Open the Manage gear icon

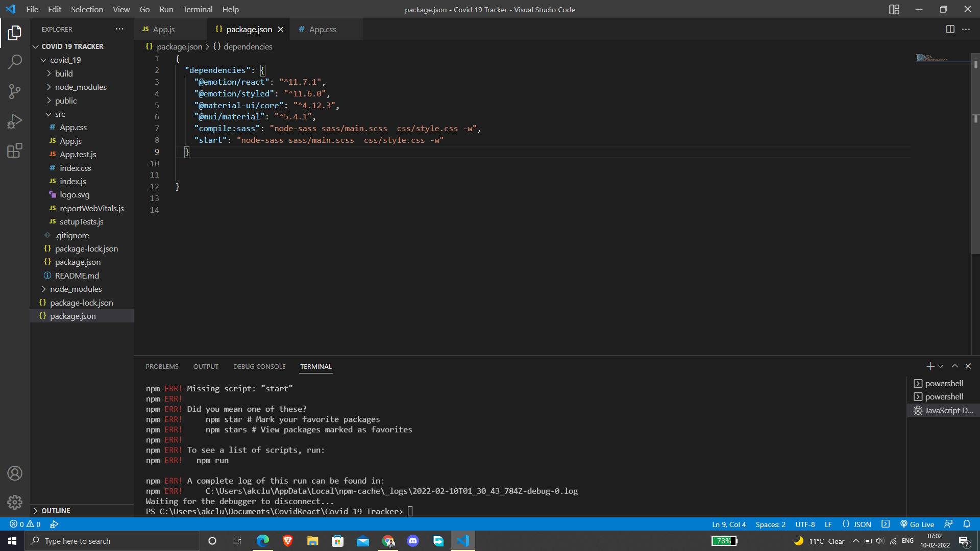(15, 503)
